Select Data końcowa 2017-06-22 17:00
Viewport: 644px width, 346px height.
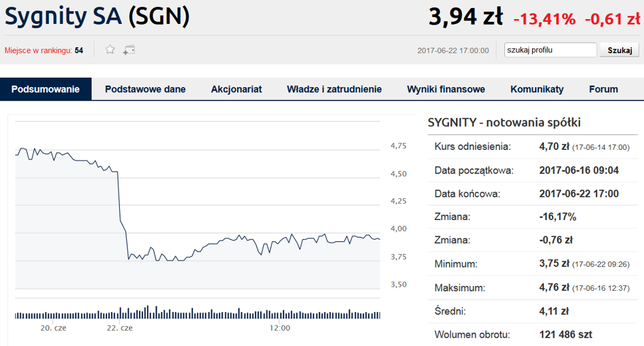coord(579,193)
